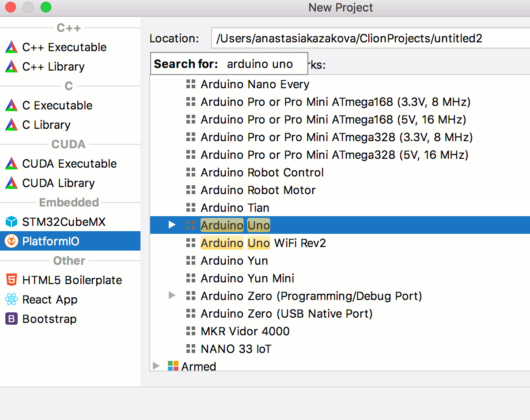Click the board icon beside Arduino Uno WiFi Rev2
530x420 pixels.
click(x=191, y=243)
